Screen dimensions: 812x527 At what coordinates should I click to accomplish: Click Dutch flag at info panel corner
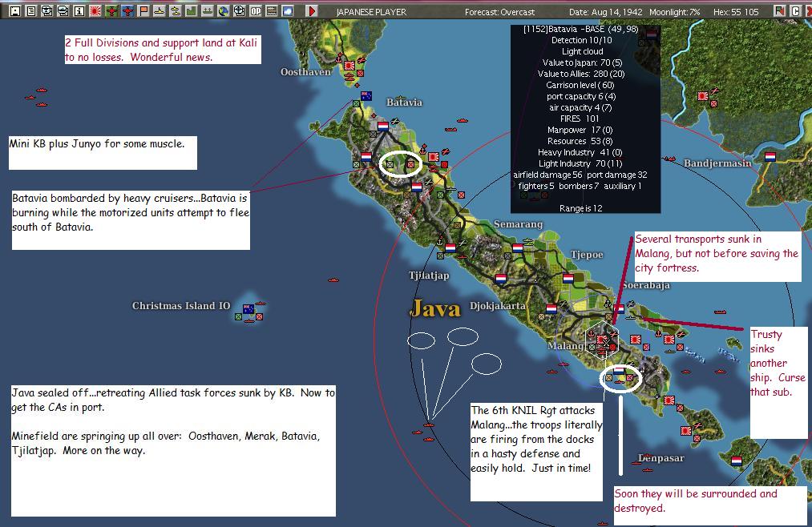[x=651, y=34]
